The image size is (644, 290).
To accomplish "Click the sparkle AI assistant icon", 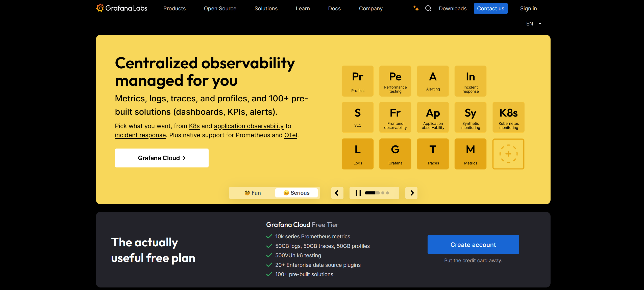I will tap(416, 8).
